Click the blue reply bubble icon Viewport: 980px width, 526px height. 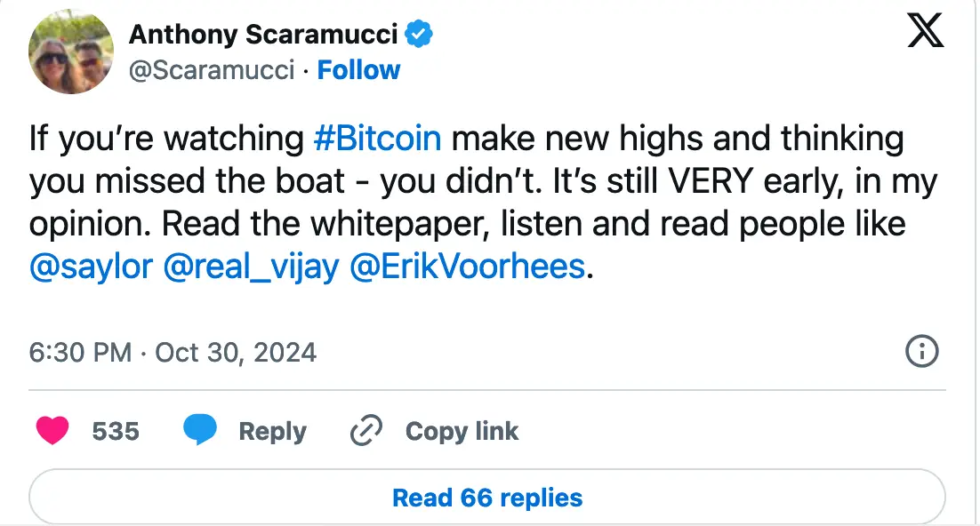[x=200, y=432]
